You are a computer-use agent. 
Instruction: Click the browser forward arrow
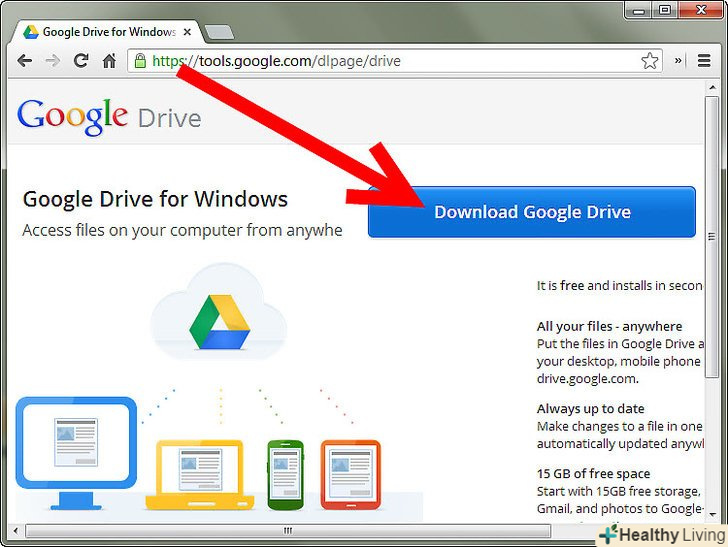tap(53, 60)
